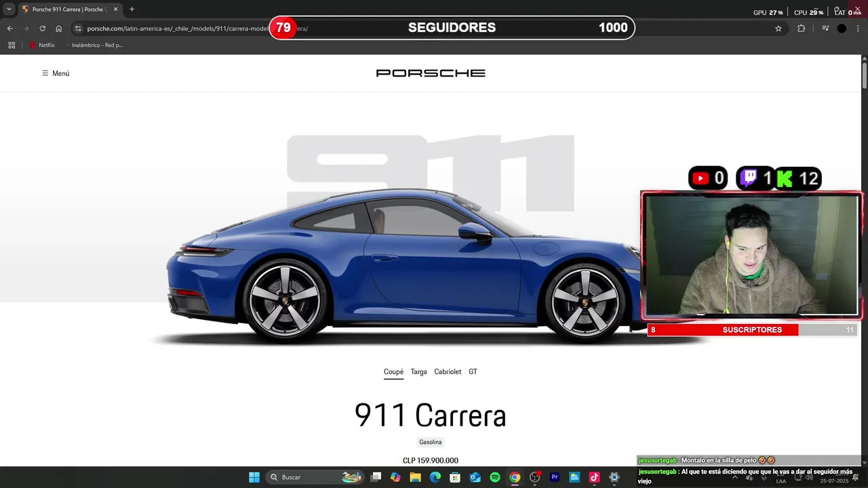Bookmark this page with star icon
This screenshot has width=868, height=488.
778,28
